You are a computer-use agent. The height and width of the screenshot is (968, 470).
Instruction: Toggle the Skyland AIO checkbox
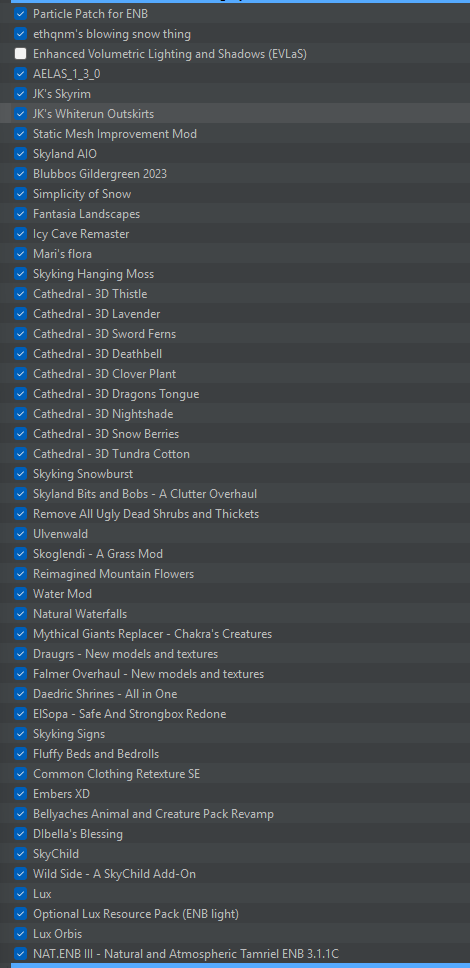[x=20, y=154]
